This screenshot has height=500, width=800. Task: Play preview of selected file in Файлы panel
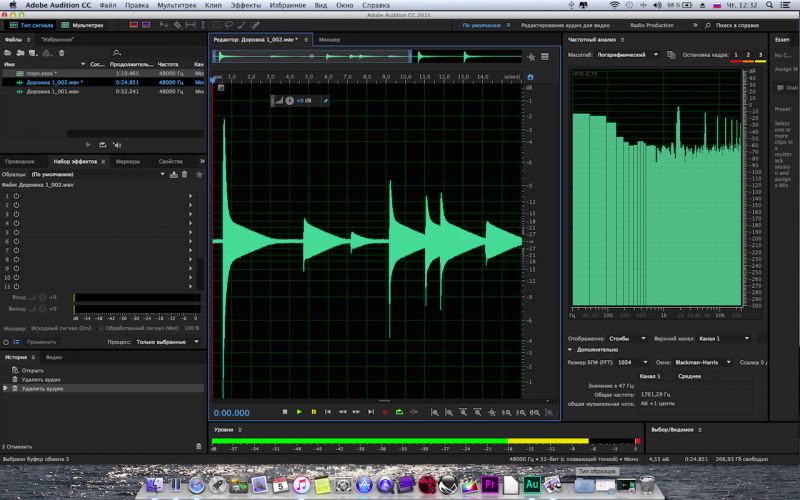pyautogui.click(x=88, y=145)
